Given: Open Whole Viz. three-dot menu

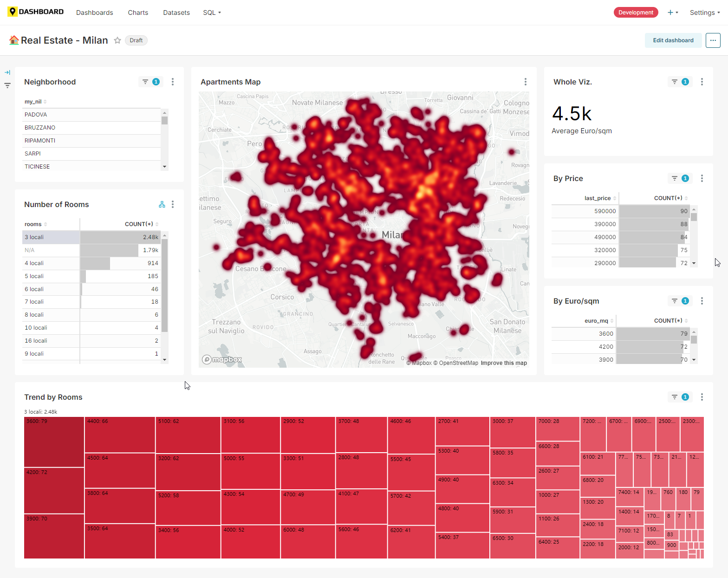Looking at the screenshot, I should pyautogui.click(x=702, y=82).
